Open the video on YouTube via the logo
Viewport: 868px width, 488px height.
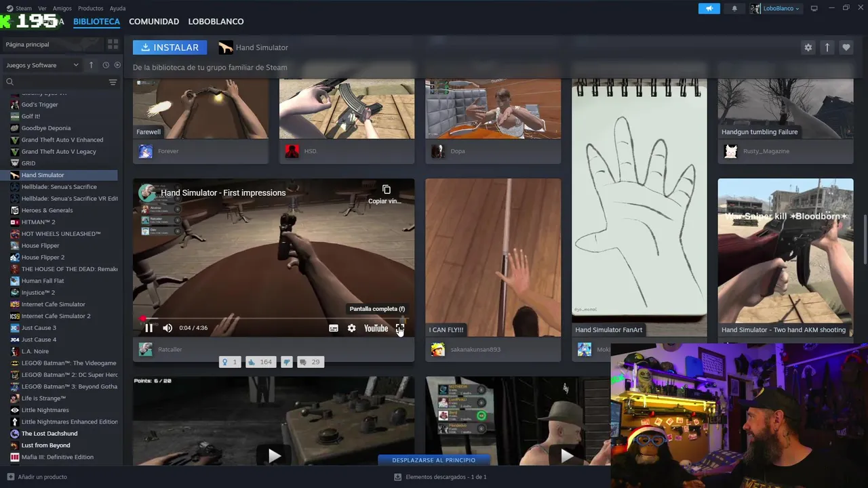(376, 328)
